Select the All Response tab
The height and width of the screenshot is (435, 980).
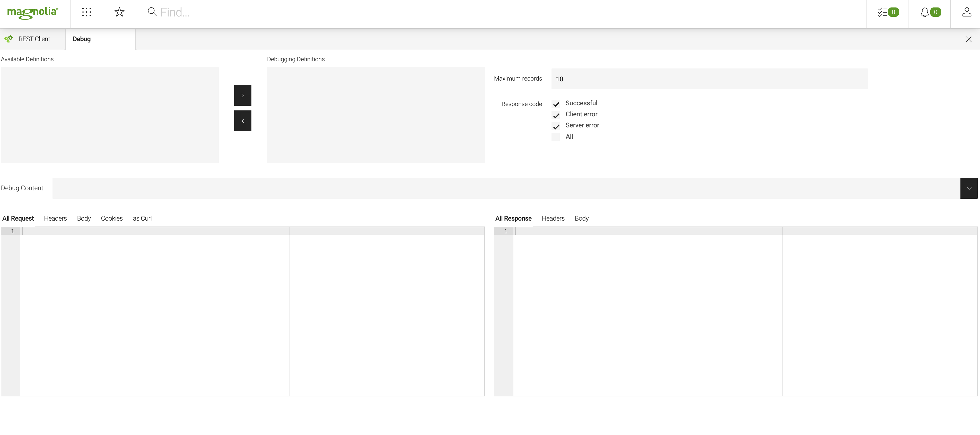(x=513, y=219)
